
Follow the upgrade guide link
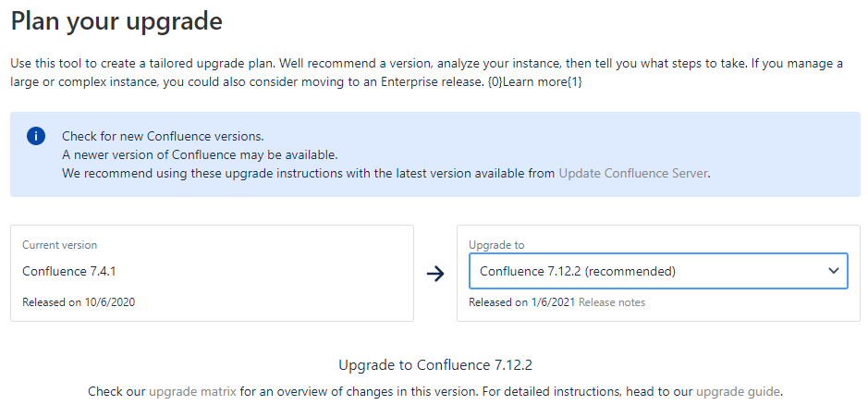[738, 392]
